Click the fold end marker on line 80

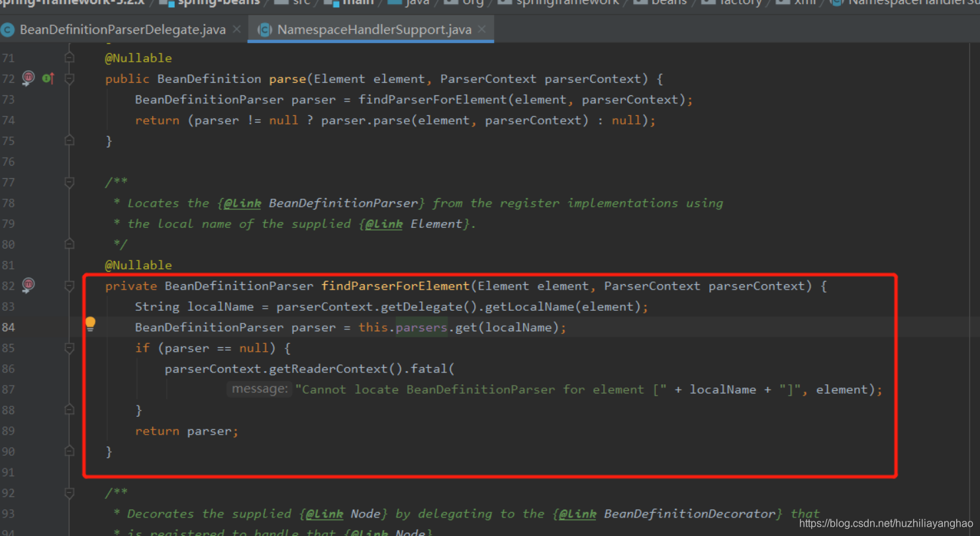coord(69,244)
